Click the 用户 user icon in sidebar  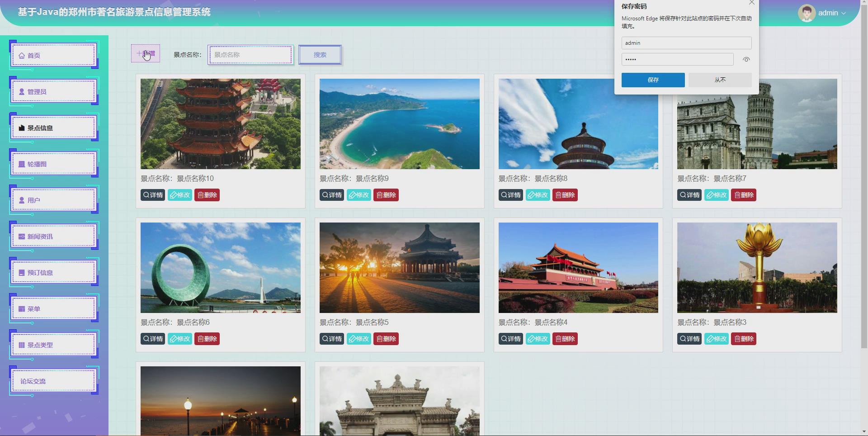(x=21, y=200)
